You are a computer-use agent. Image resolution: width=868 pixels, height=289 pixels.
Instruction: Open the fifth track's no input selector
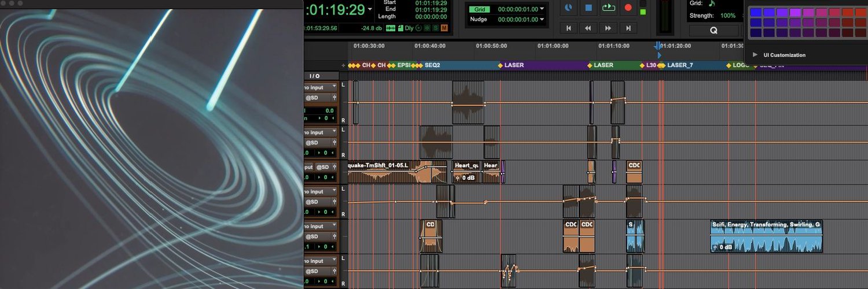pos(321,227)
